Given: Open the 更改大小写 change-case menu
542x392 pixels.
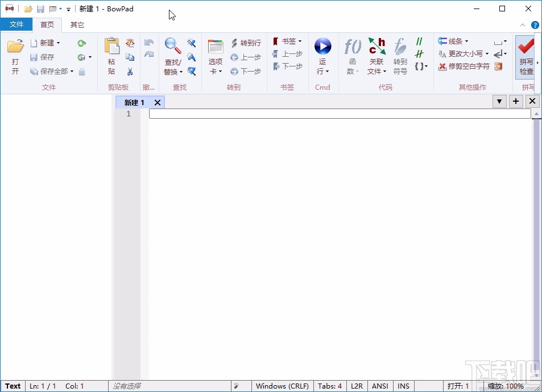Looking at the screenshot, I should pos(464,53).
